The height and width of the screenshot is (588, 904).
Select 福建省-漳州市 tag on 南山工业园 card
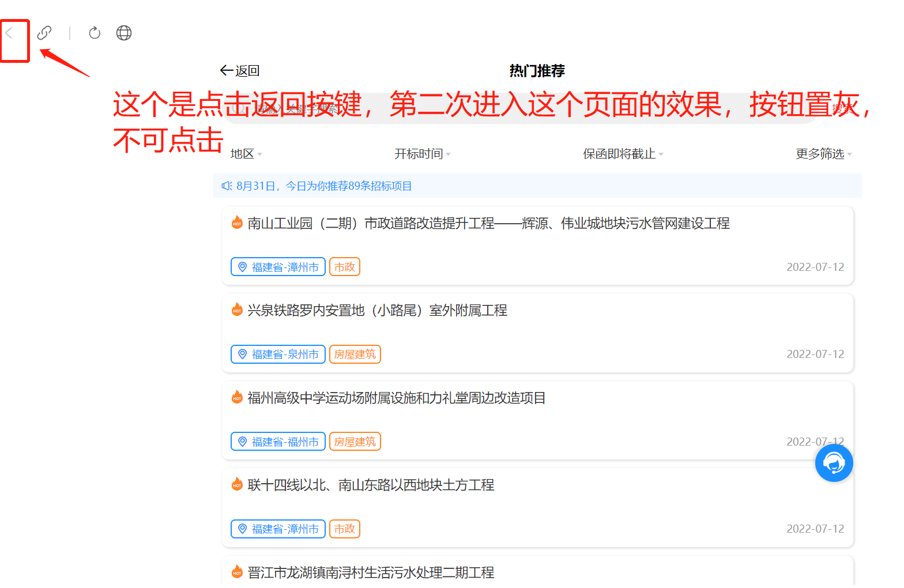pos(278,267)
